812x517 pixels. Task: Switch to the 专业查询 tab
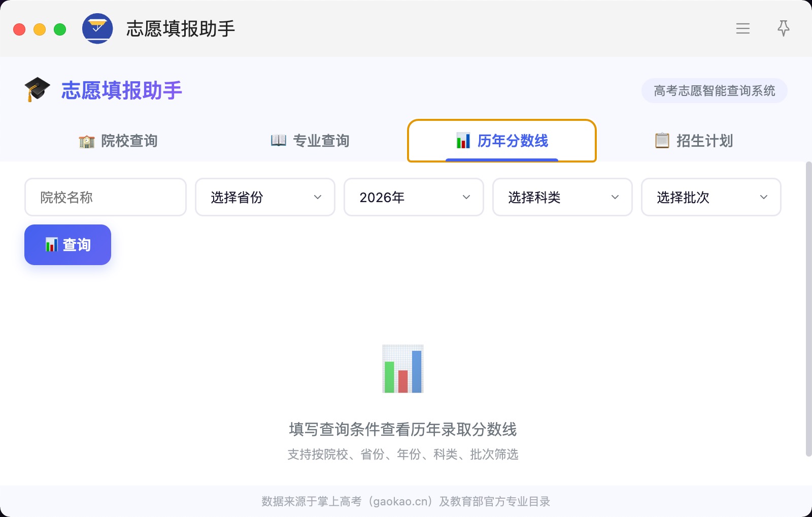pos(310,141)
